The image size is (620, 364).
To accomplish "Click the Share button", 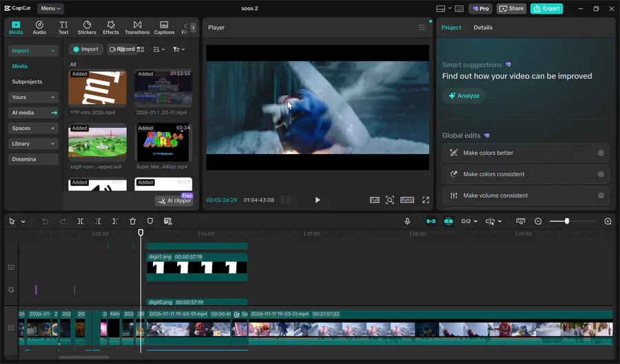I will coord(511,8).
